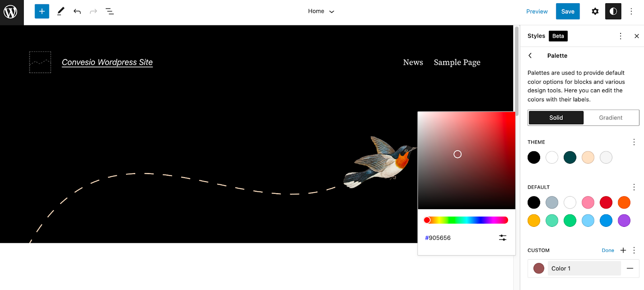
Task: Open Styles panel more actions menu
Action: coord(621,36)
